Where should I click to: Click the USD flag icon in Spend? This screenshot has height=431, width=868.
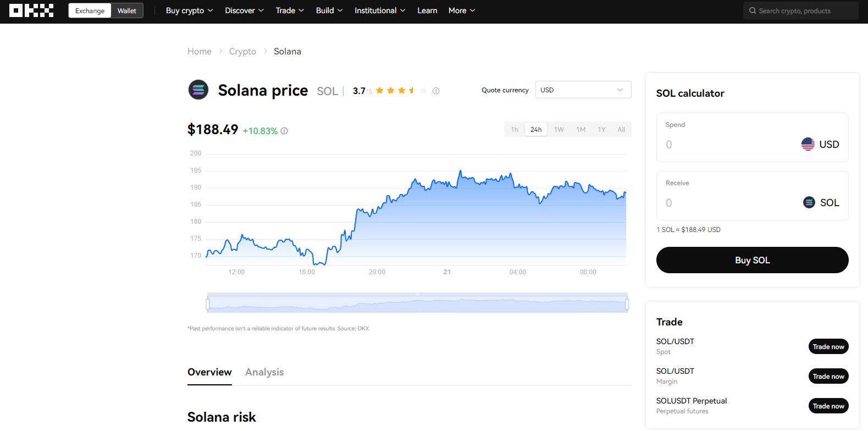[x=808, y=144]
